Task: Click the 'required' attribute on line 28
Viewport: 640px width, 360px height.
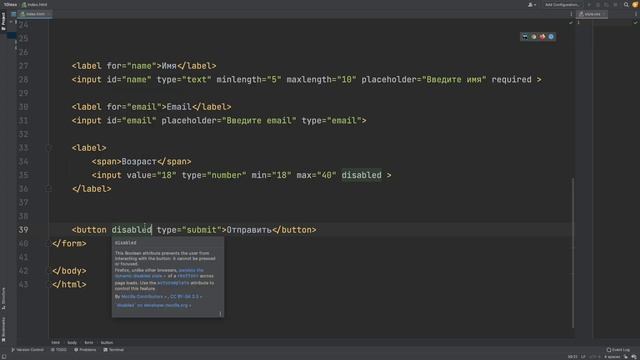Action: pyautogui.click(x=511, y=80)
